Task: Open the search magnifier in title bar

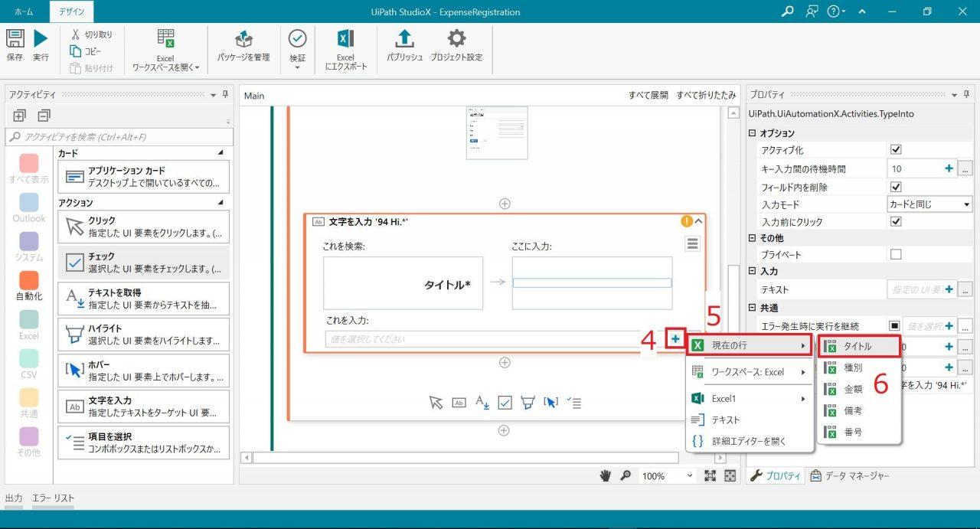Action: (788, 11)
